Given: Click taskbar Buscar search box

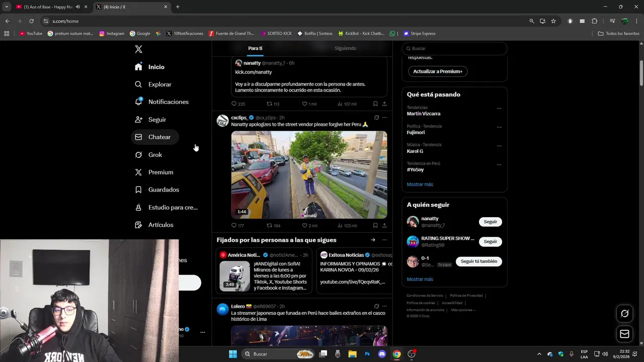Looking at the screenshot, I should pyautogui.click(x=278, y=354).
